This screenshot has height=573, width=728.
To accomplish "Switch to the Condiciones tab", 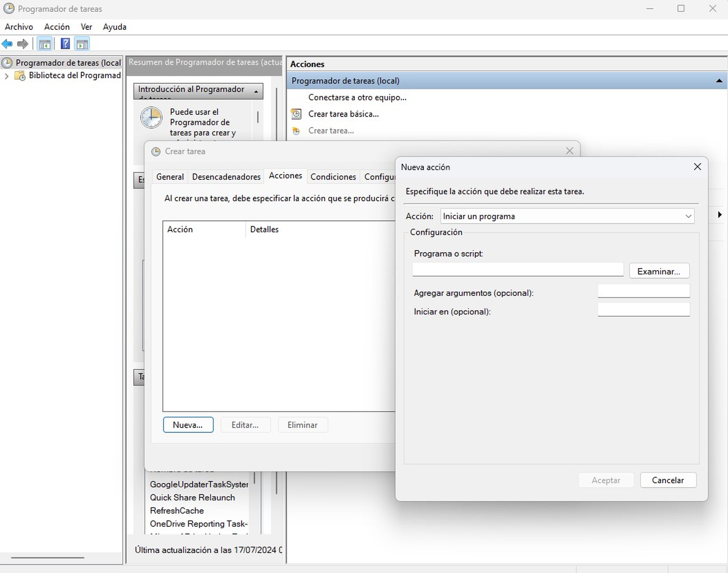I will tap(333, 177).
